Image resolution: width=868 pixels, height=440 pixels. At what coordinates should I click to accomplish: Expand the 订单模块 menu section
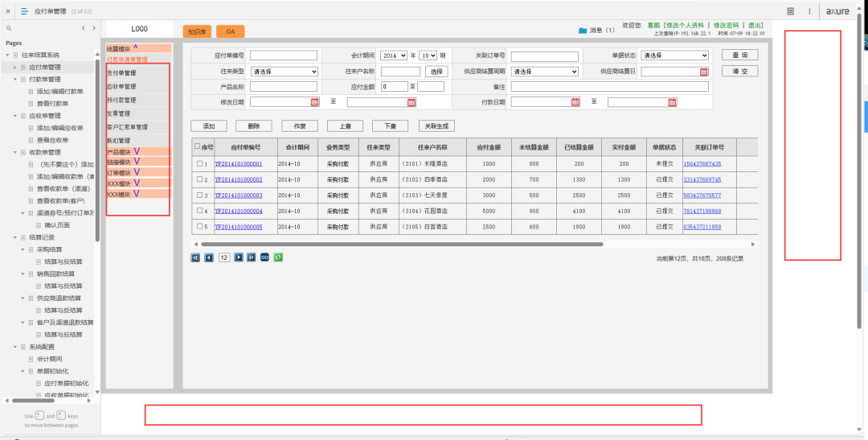[138, 172]
